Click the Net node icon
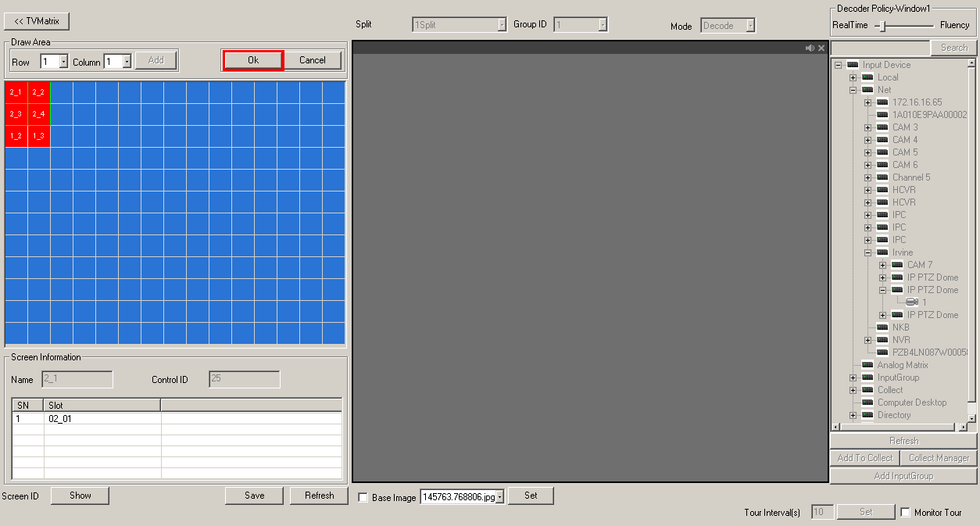Viewport: 980px width, 526px height. click(x=867, y=90)
